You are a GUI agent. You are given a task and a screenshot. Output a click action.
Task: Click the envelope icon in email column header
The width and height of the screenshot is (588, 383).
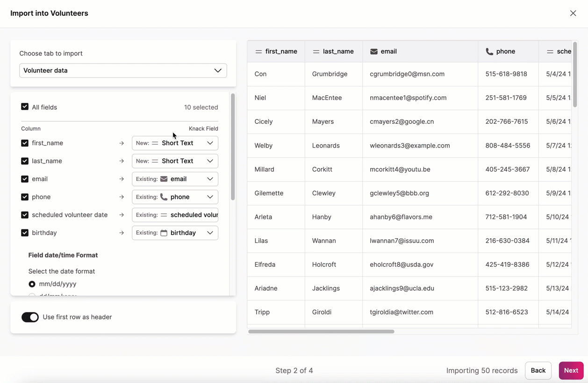373,51
